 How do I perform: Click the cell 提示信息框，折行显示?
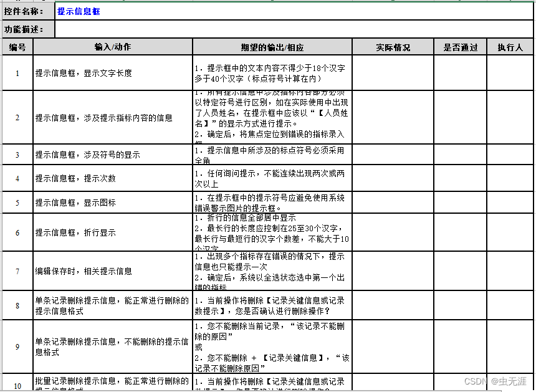tap(113, 232)
